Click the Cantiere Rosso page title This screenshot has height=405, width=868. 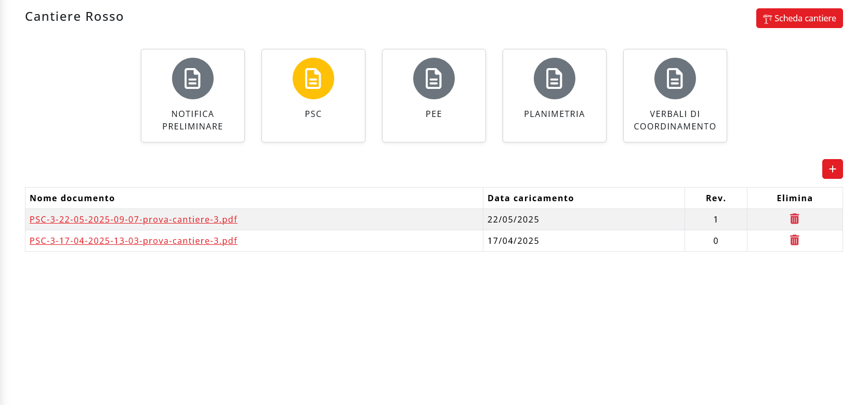pyautogui.click(x=74, y=17)
